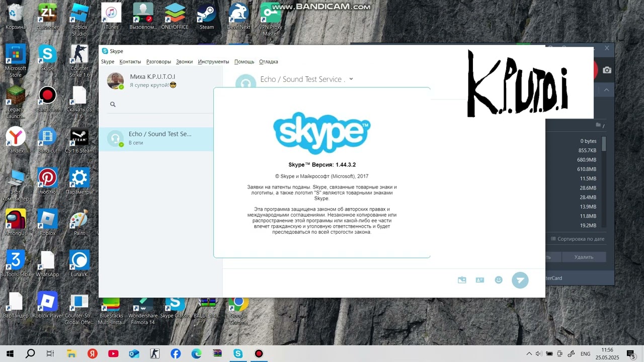This screenshot has height=362, width=644.
Task: Show hidden tray icons with the chevron
Action: pyautogui.click(x=529, y=353)
